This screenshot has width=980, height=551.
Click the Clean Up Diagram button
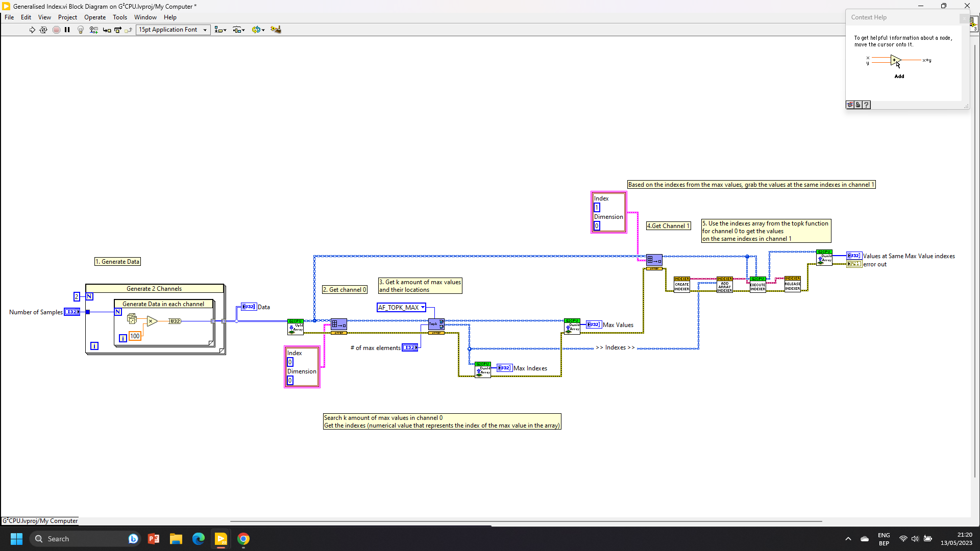pyautogui.click(x=276, y=30)
